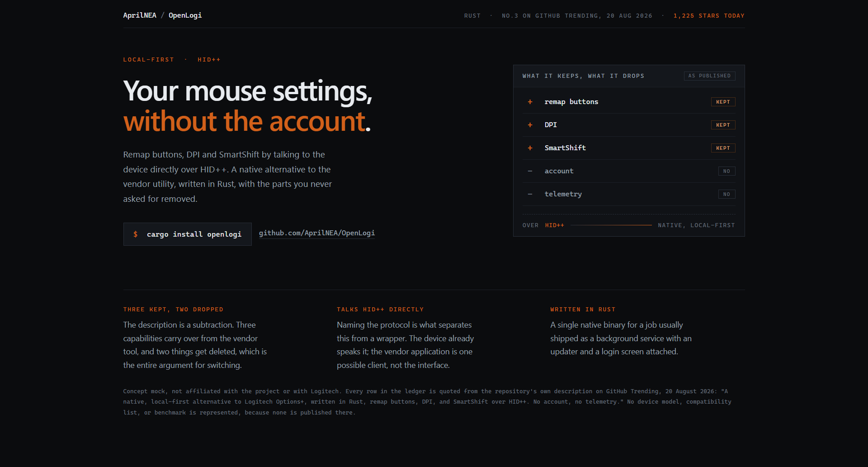Click the 'WHAT IT KEEPS, WHAT IT DROPS' title

click(x=583, y=76)
